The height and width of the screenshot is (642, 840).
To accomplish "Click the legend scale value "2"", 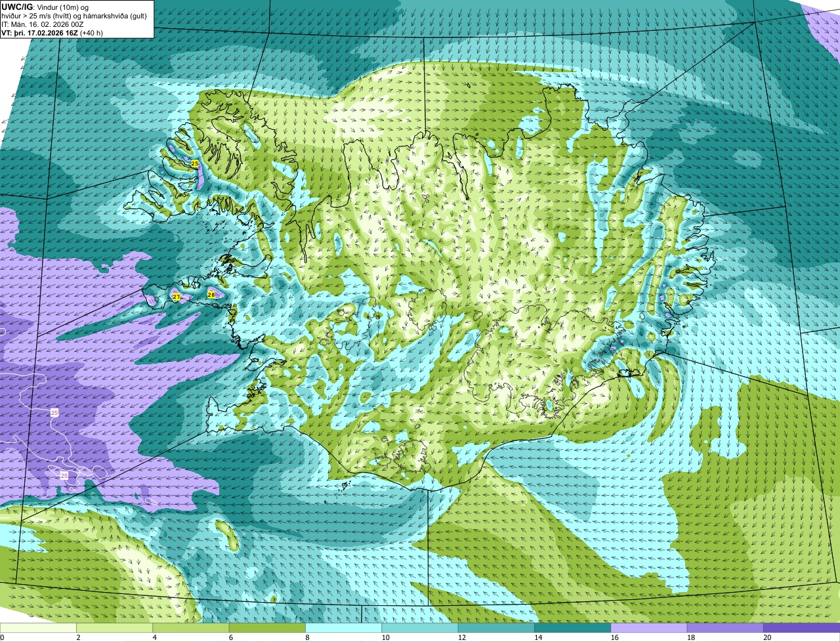I will pyautogui.click(x=78, y=637).
